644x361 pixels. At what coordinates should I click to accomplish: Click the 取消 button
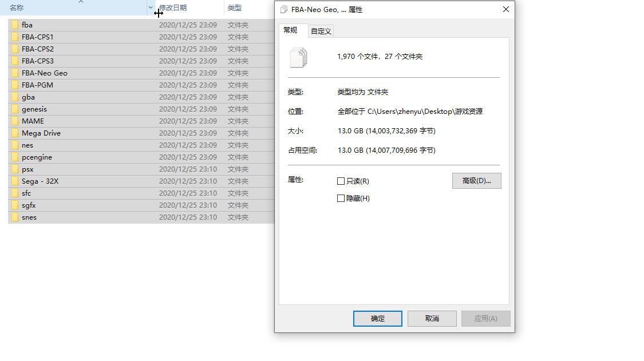[432, 319]
